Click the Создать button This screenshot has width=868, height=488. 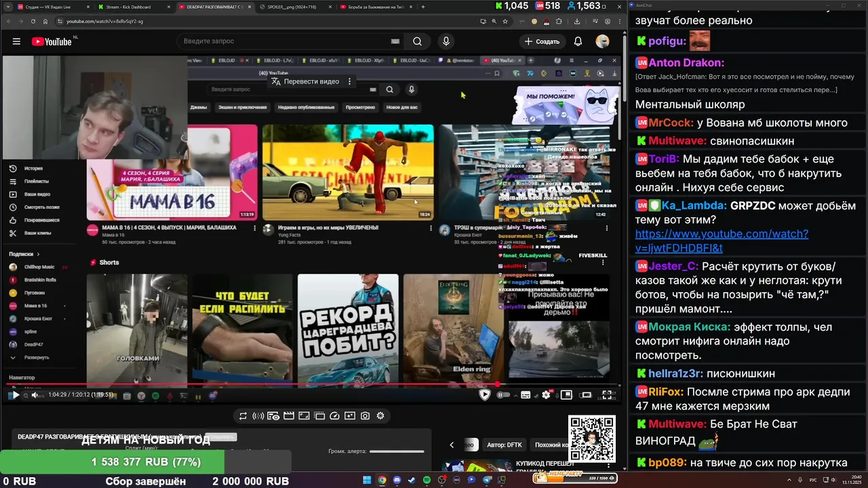(x=542, y=41)
